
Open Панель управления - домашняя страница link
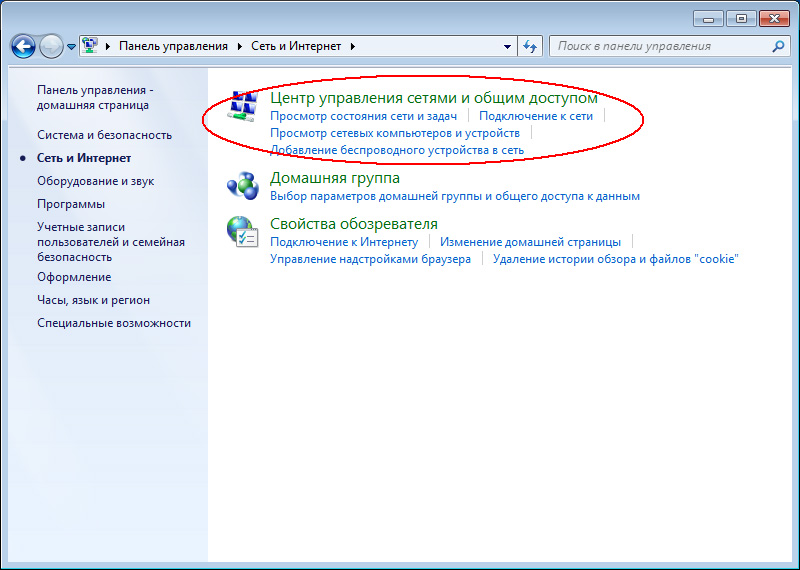(95, 97)
